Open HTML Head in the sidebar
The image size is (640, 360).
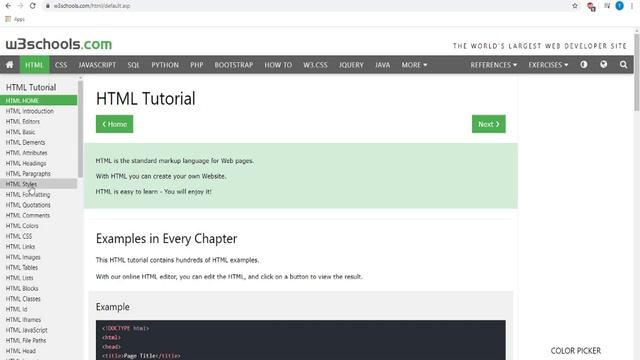tap(38, 351)
